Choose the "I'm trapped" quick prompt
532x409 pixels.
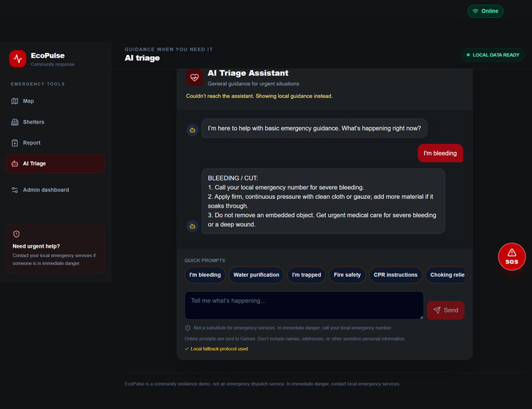pos(307,275)
